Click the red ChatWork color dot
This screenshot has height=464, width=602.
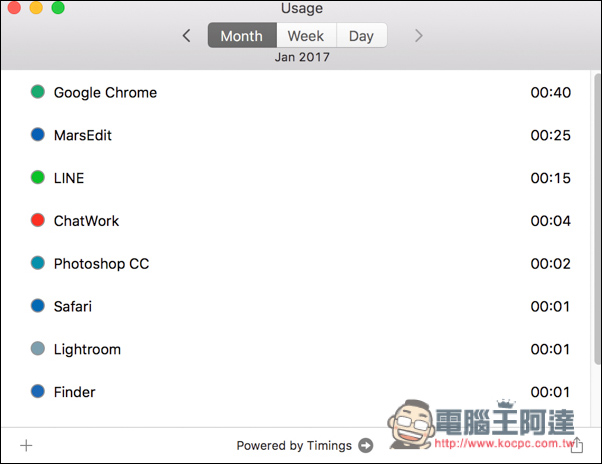[x=38, y=220]
